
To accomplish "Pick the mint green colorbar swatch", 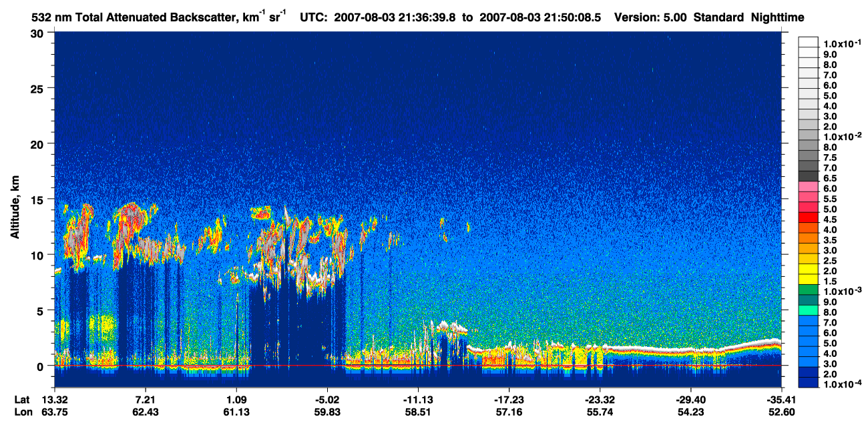I will point(809,310).
